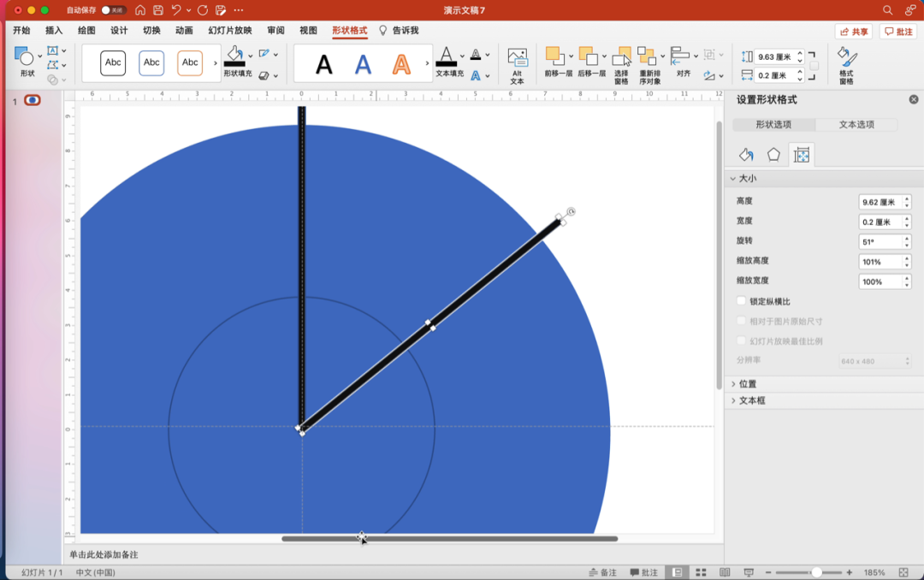Apply the black outlined Abc shape style
The image size is (924, 580).
pos(113,62)
